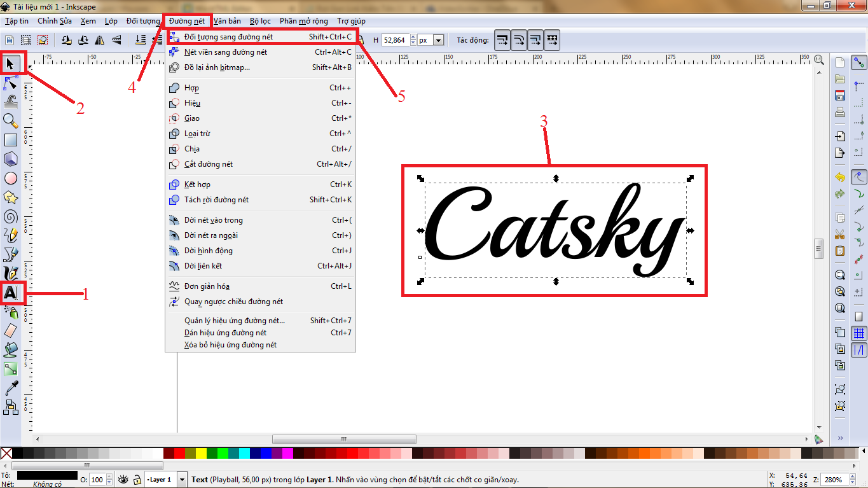Toggle move patterns with object button
868x488 pixels.
(552, 40)
